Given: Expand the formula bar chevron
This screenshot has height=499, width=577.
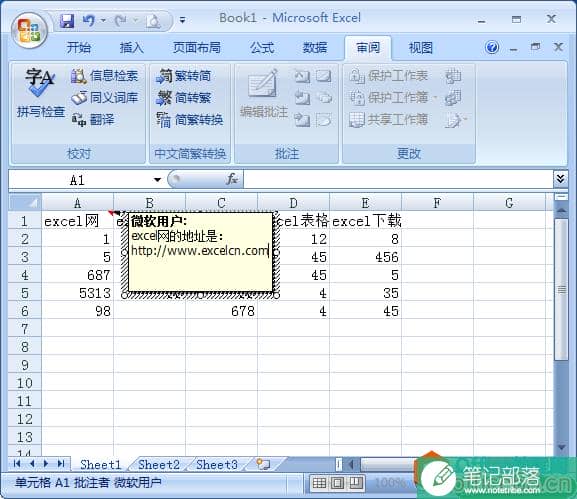Looking at the screenshot, I should click(x=560, y=179).
